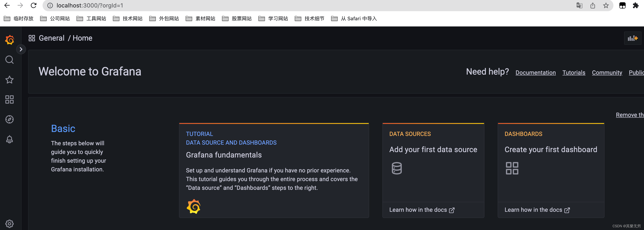The width and height of the screenshot is (644, 230).
Task: Open the Search dashboards magnifier icon
Action: coord(10,60)
